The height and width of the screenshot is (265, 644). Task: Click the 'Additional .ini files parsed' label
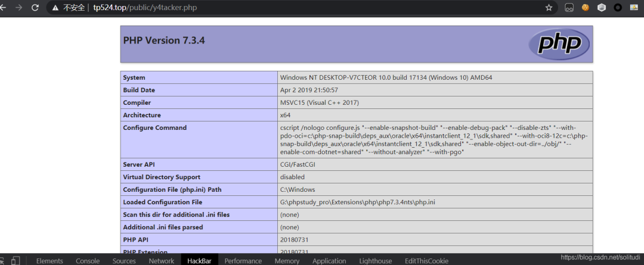coord(163,227)
